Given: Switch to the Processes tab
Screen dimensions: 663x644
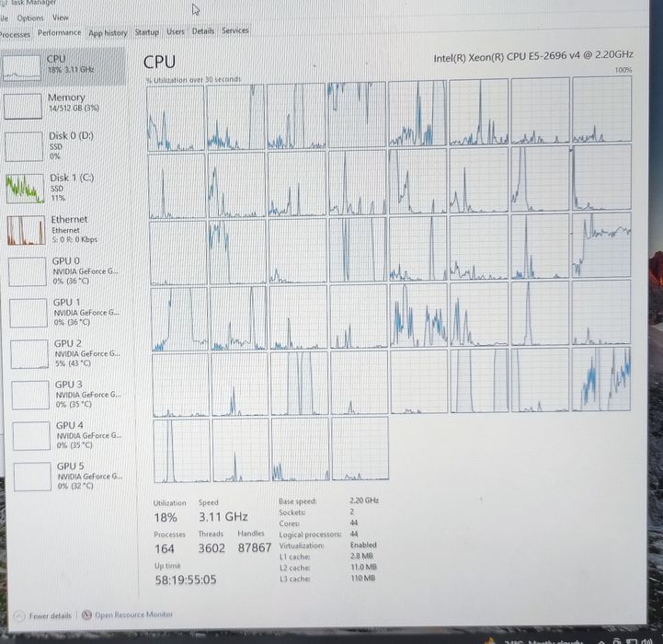Looking at the screenshot, I should (15, 34).
